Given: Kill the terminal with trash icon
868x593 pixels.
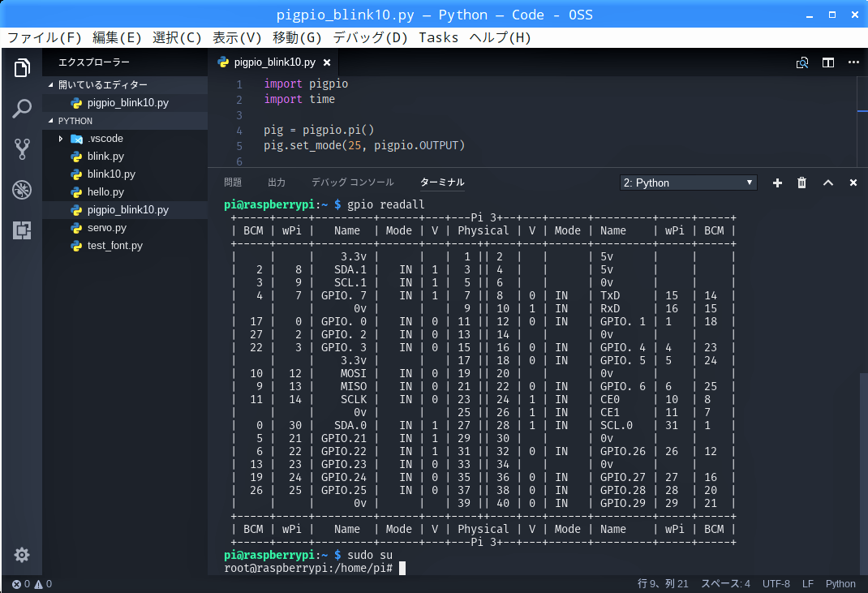Looking at the screenshot, I should click(801, 183).
